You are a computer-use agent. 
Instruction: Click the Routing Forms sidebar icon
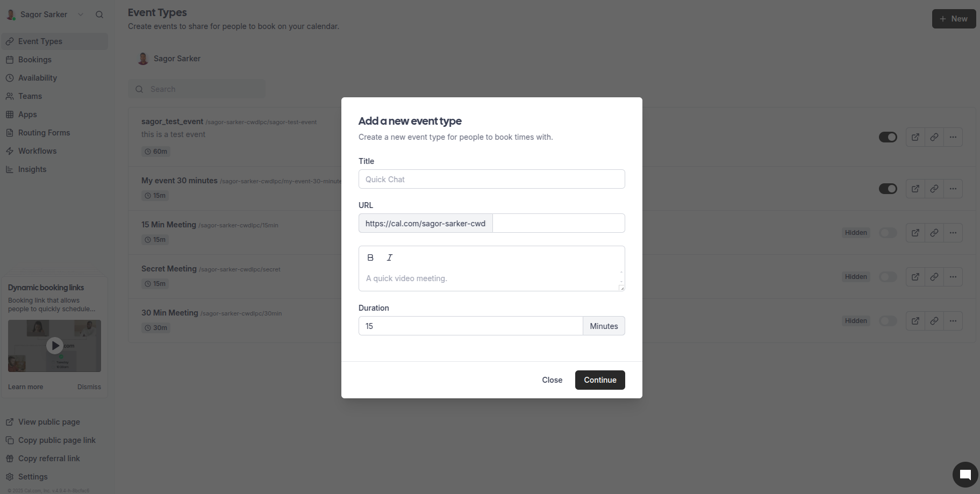[11, 133]
